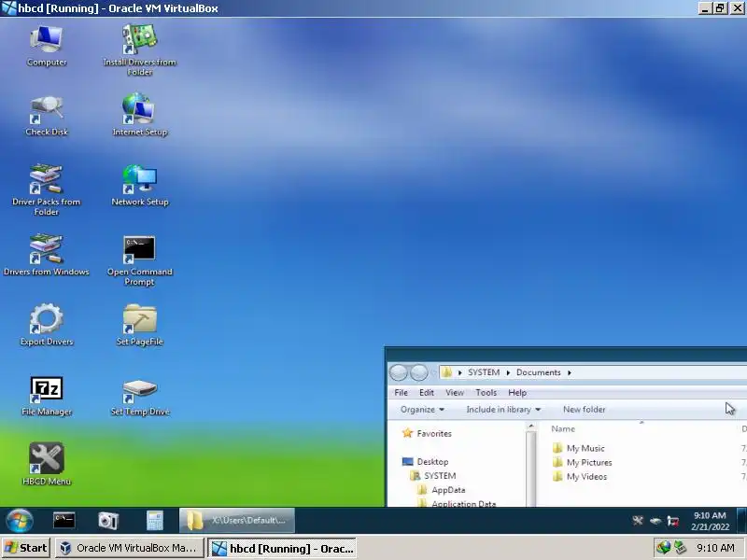This screenshot has width=747, height=560.
Task: Expand the Organize dropdown
Action: click(422, 410)
